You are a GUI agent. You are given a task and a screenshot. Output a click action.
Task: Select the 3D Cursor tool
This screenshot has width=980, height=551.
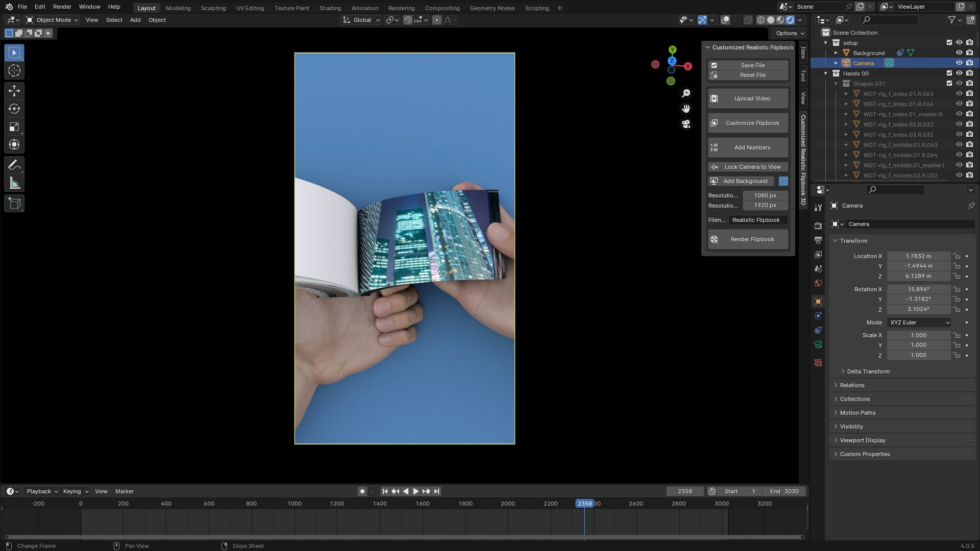tap(14, 70)
